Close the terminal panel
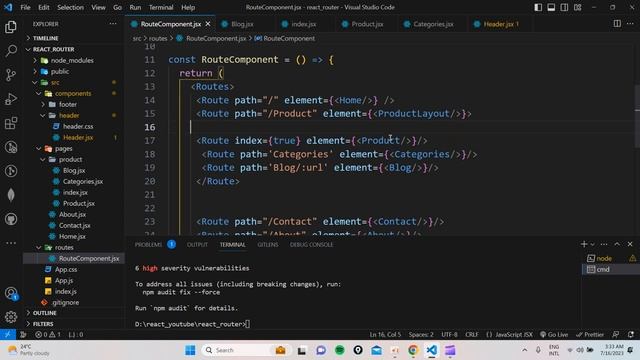 tap(630, 244)
